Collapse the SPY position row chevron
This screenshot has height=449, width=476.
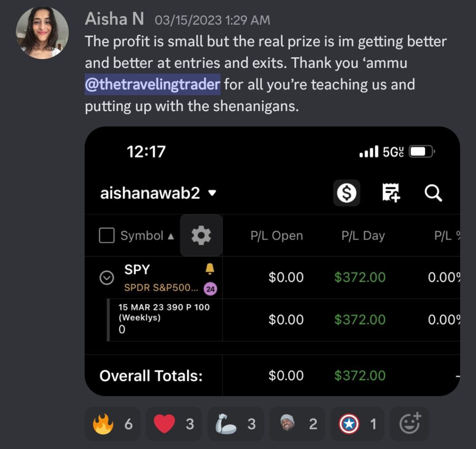106,277
